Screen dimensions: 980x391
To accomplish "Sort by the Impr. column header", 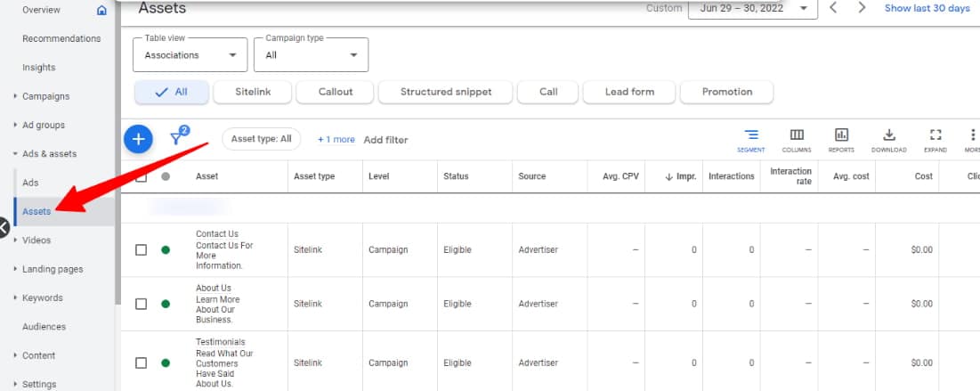I will (679, 176).
